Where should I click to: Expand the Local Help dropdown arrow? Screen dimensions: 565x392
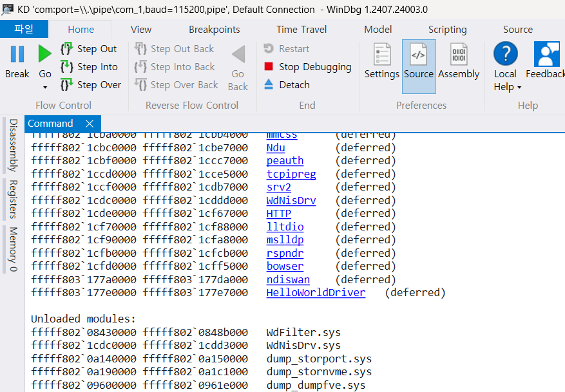519,87
